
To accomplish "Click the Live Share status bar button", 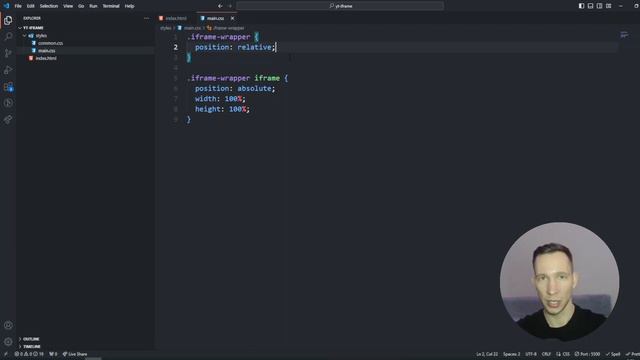I will (75, 354).
